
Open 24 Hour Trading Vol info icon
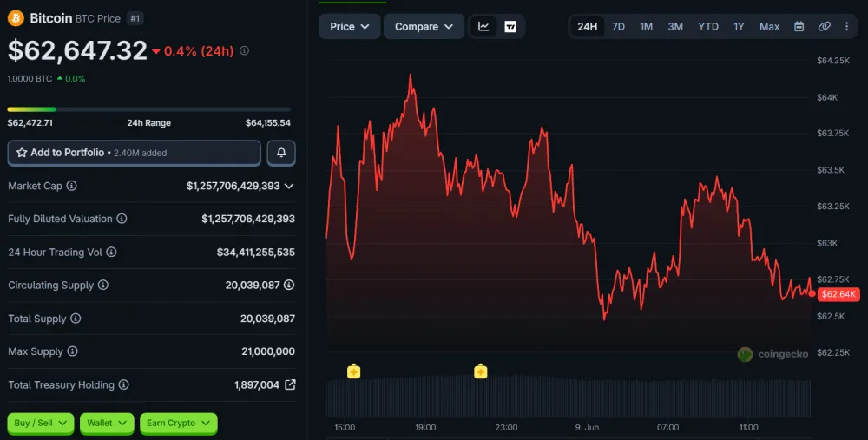[x=111, y=252]
